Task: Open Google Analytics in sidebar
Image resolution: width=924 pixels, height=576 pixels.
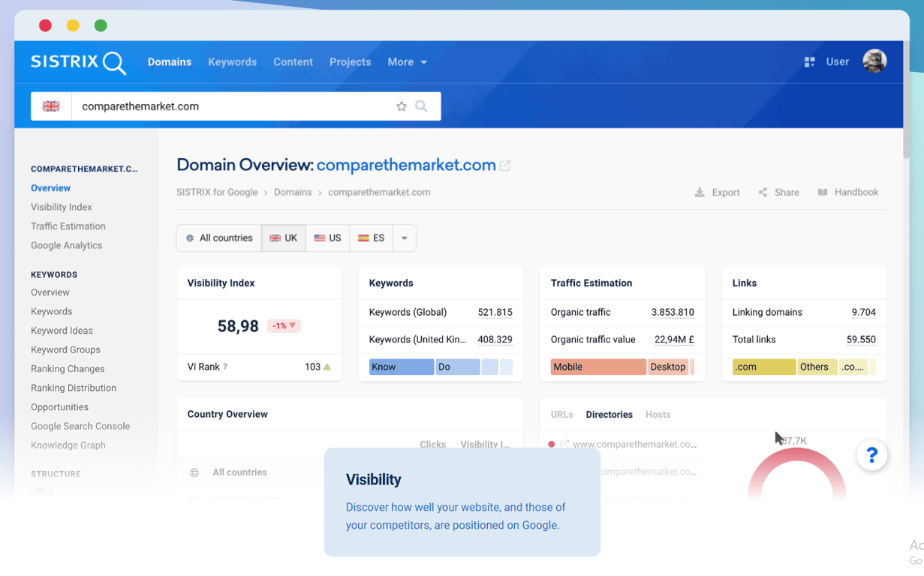Action: 66,246
